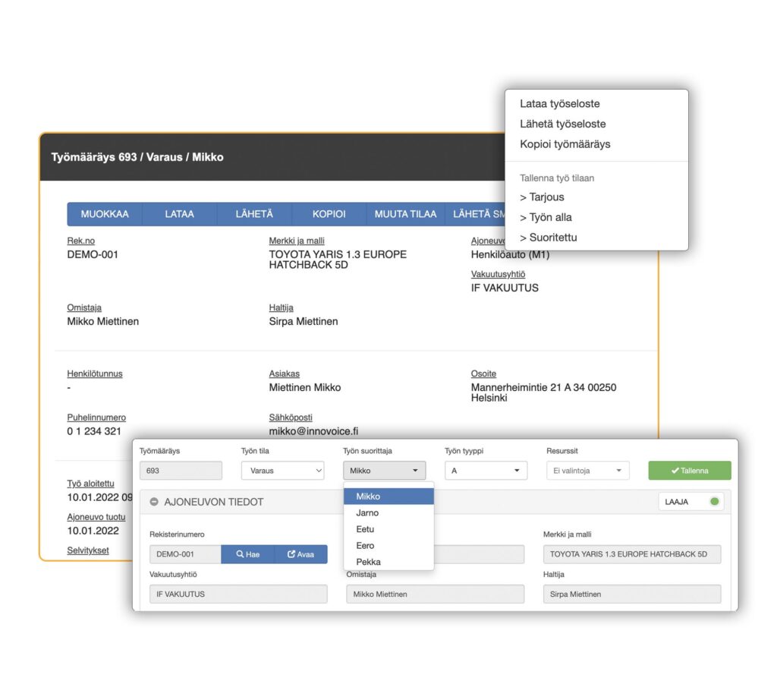
Task: Click Lataa työseloste in the context menu
Action: [x=559, y=103]
